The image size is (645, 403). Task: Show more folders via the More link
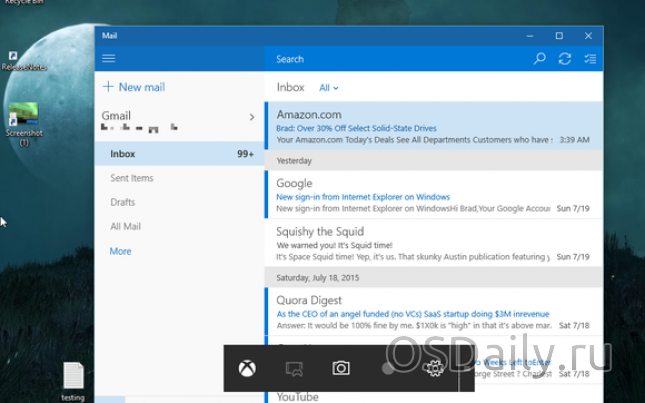(x=120, y=251)
